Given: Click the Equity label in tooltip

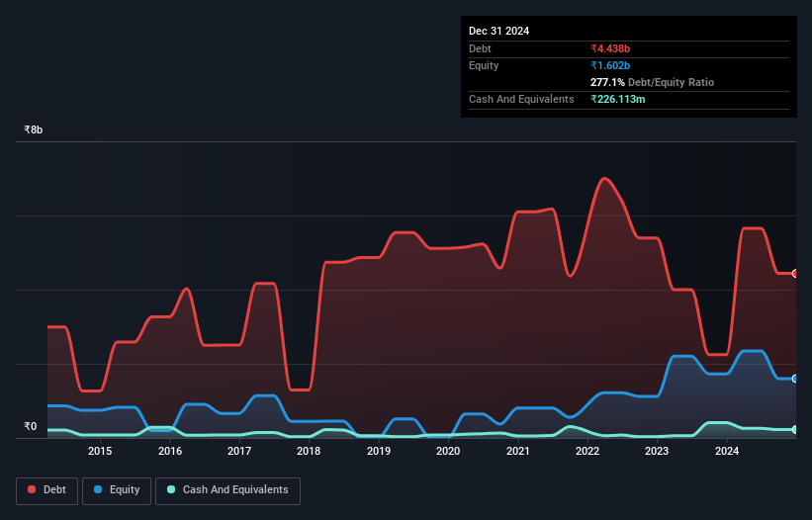Looking at the screenshot, I should point(484,65).
